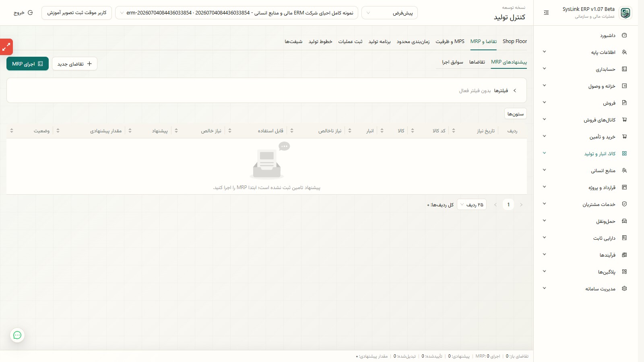This screenshot has width=644, height=362.
Task: Collapse sidebar with hamburger menu icon
Action: [x=546, y=13]
